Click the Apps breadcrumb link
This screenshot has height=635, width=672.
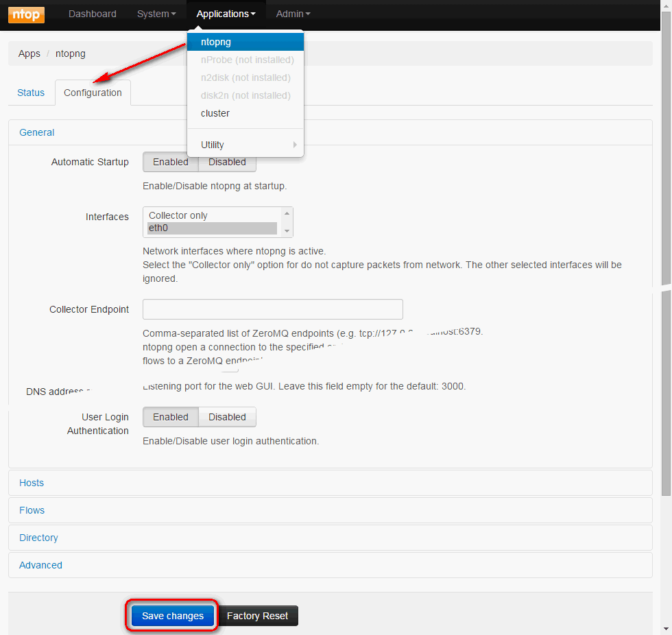(x=29, y=53)
